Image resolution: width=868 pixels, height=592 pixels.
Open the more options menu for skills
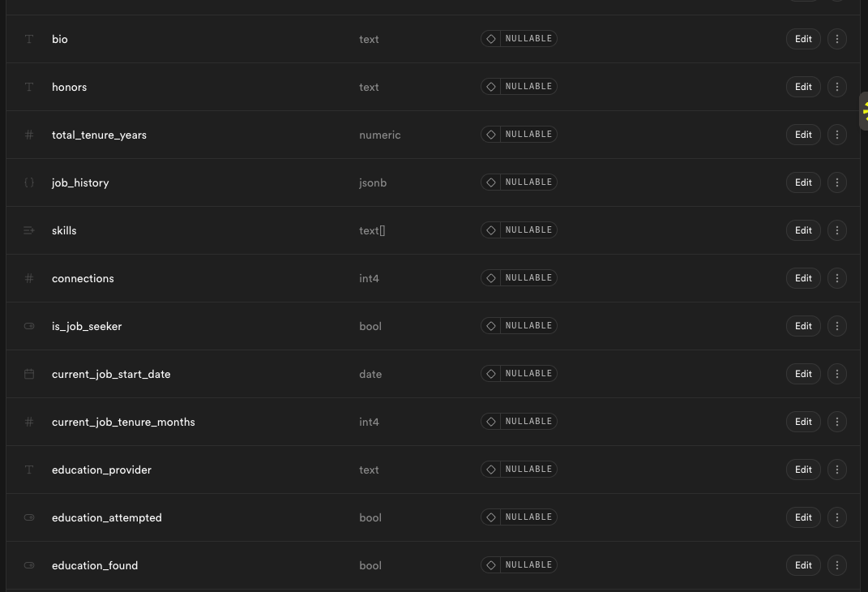pyautogui.click(x=836, y=230)
